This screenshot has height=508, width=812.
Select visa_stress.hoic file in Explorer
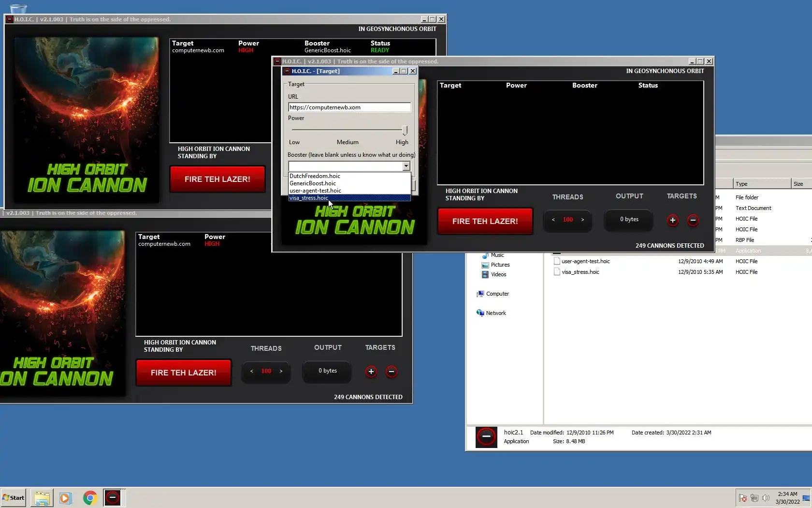pyautogui.click(x=580, y=272)
